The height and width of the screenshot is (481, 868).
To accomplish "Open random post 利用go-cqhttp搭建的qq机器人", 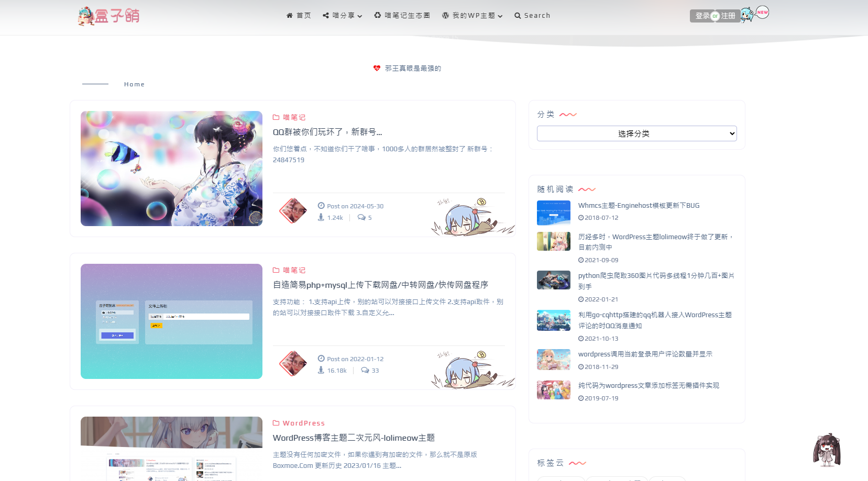I will (655, 320).
